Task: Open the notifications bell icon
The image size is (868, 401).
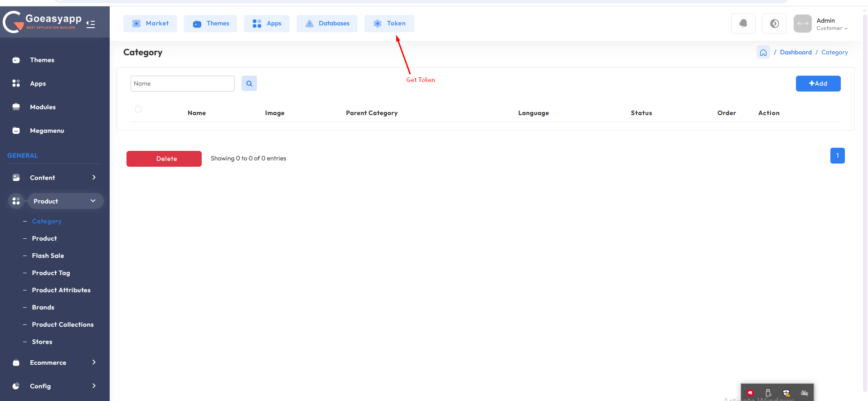Action: click(743, 24)
